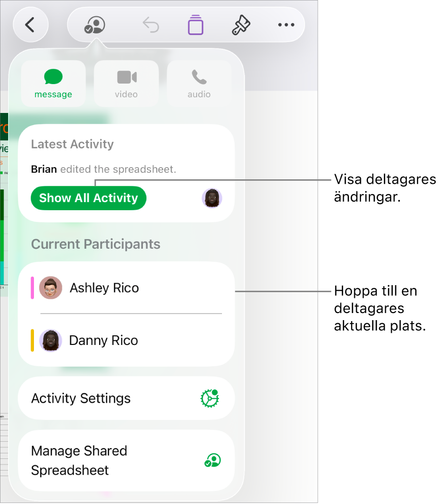This screenshot has height=504, width=446.
Task: Open Manage Shared Spreadsheet
Action: click(x=126, y=460)
